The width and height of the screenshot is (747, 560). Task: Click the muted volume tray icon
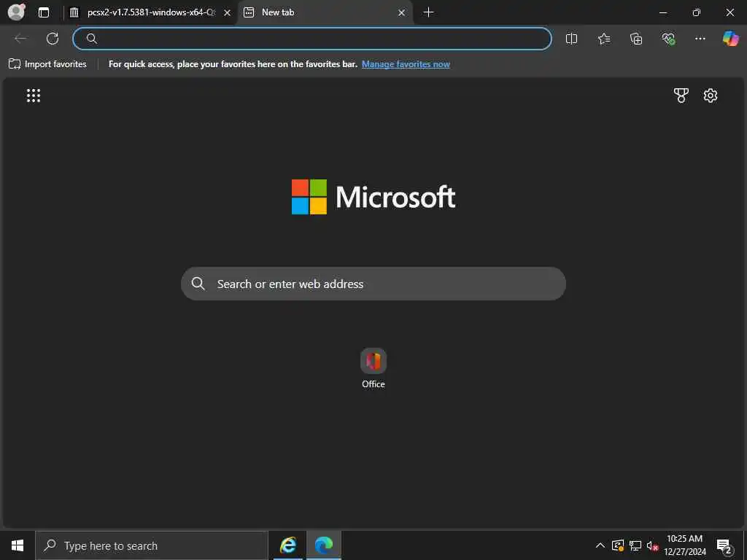[652, 545]
